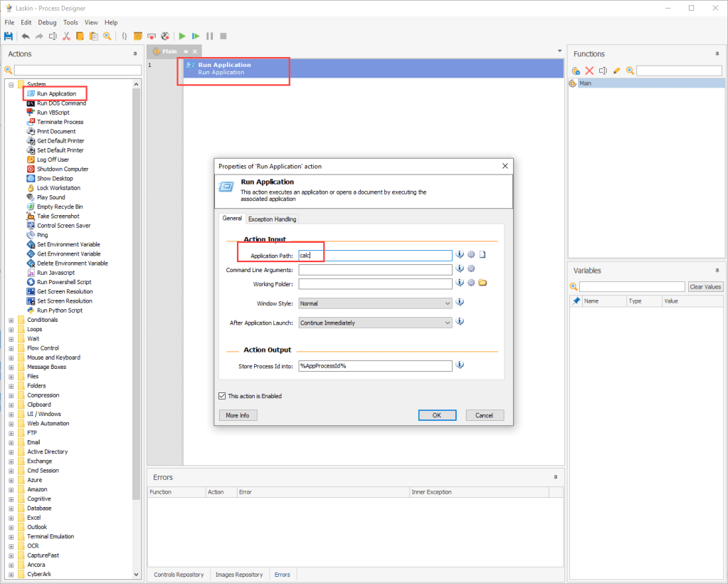Click the Cut scissors icon in toolbar

click(x=66, y=36)
